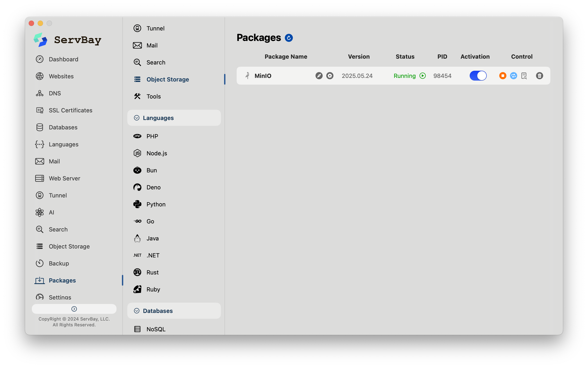The height and width of the screenshot is (368, 588).
Task: Select Python in the packages list
Action: pos(156,204)
